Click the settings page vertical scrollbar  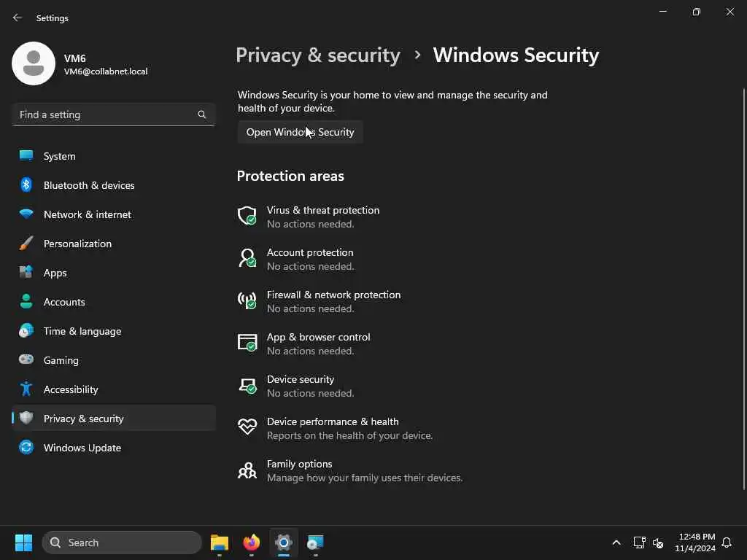pos(743,289)
